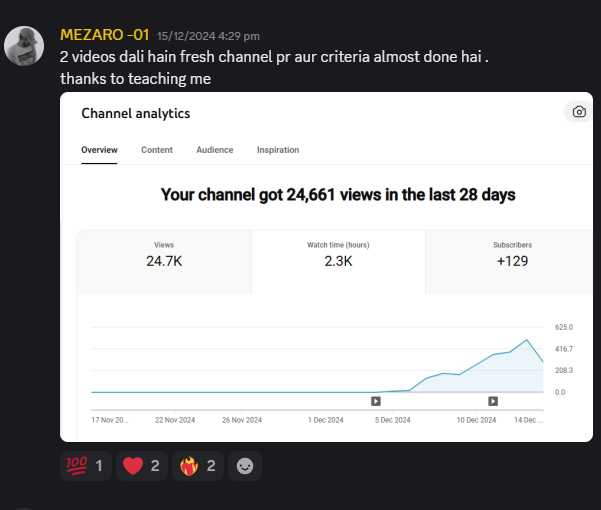This screenshot has width=601, height=510.
Task: Open the Channel analytics image attachment heading
Action: point(136,113)
